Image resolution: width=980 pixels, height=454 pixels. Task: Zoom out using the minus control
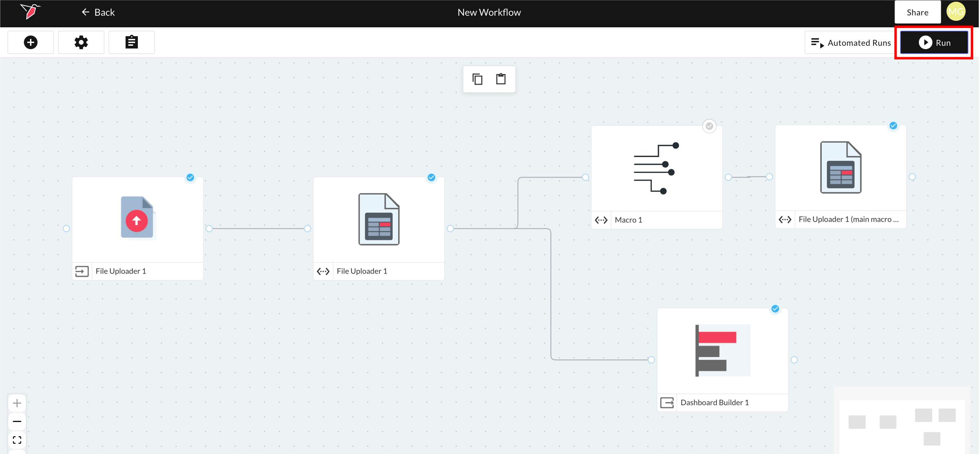17,421
